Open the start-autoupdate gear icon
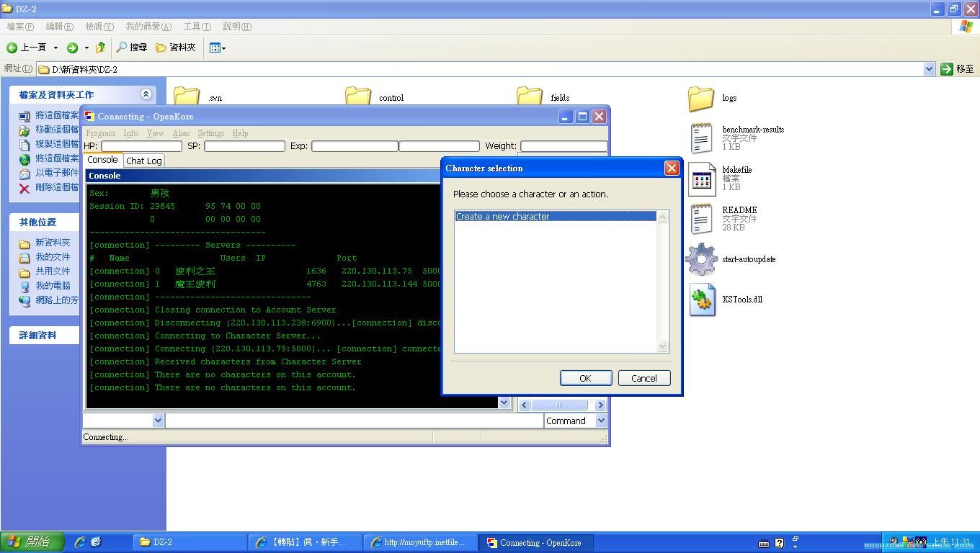Viewport: 980px width, 553px height. (x=702, y=259)
